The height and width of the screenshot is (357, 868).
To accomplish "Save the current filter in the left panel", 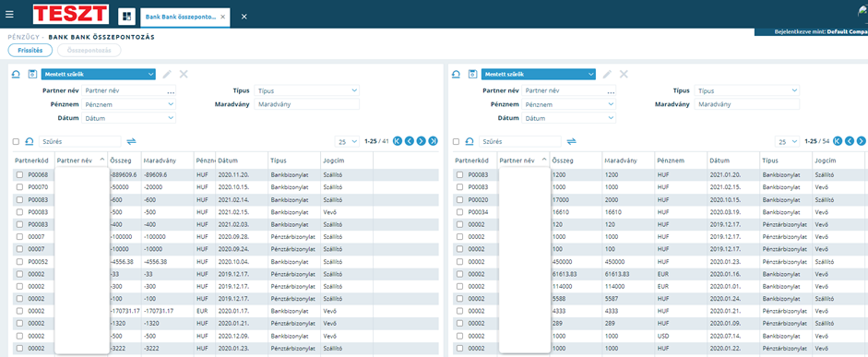I will coord(31,74).
